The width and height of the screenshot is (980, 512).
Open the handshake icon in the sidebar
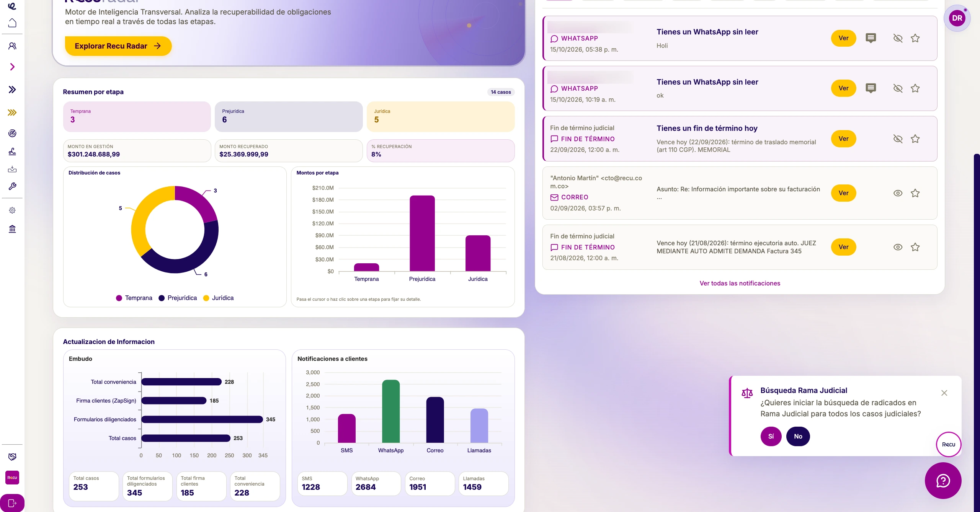[x=12, y=457]
